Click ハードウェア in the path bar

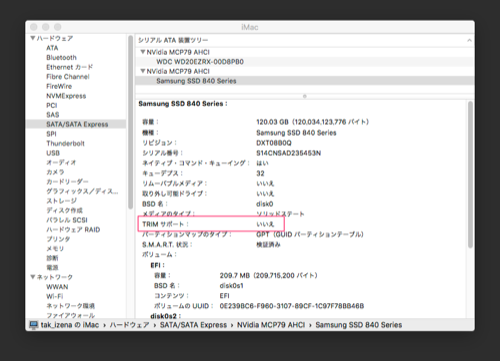tap(129, 325)
